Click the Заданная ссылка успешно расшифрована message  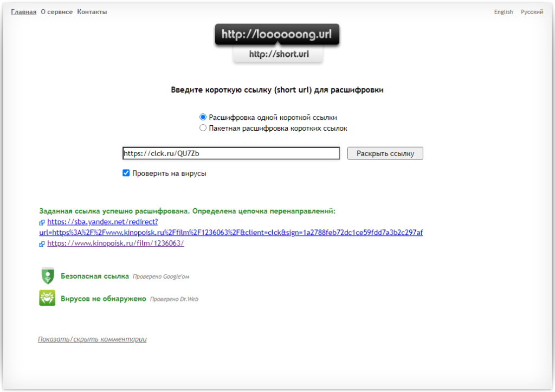point(187,211)
